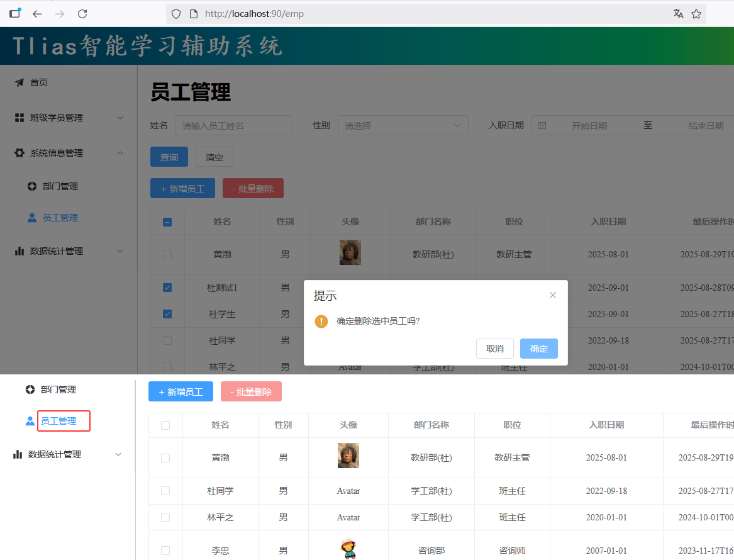
Task: Collapse the 系统信息管理 menu chevron
Action: (120, 153)
